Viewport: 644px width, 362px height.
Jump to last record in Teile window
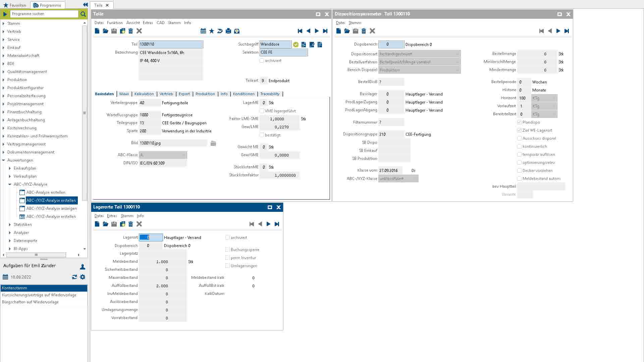tap(325, 31)
